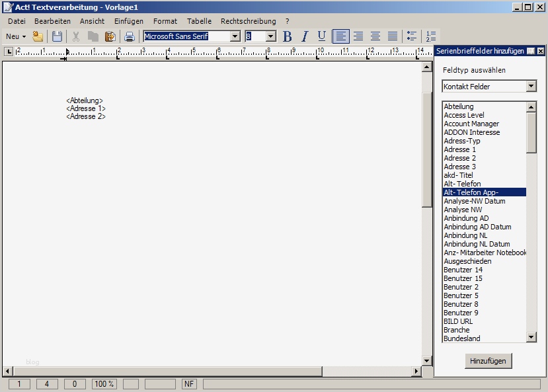Click field list scroll up arrow

(x=531, y=107)
